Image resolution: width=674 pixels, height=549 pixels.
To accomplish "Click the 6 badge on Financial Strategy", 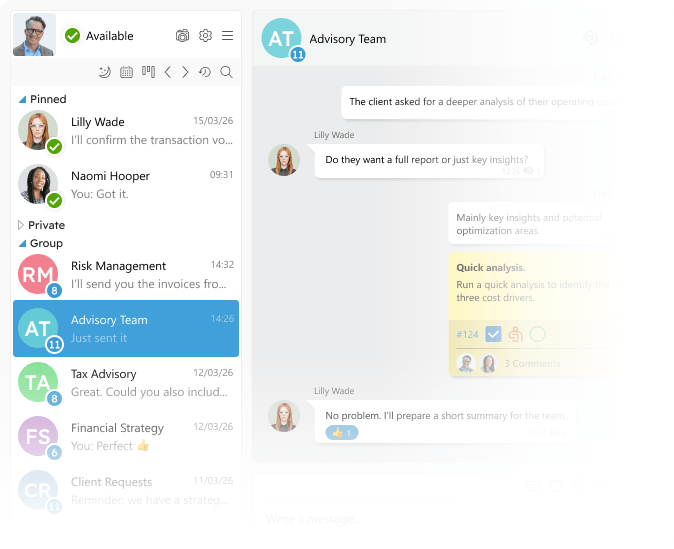I will coord(54,453).
